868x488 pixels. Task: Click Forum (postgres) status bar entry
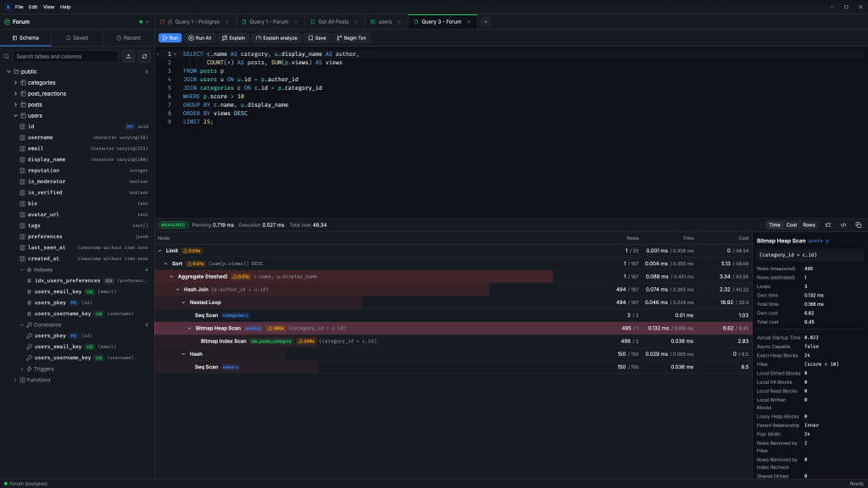(25, 484)
